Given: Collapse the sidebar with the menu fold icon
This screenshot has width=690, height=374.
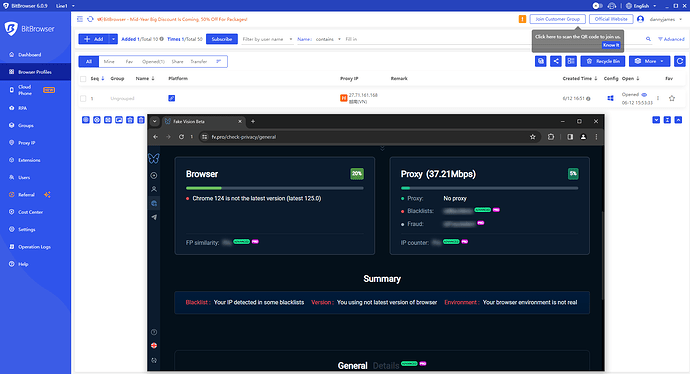Looking at the screenshot, I should (80, 19).
